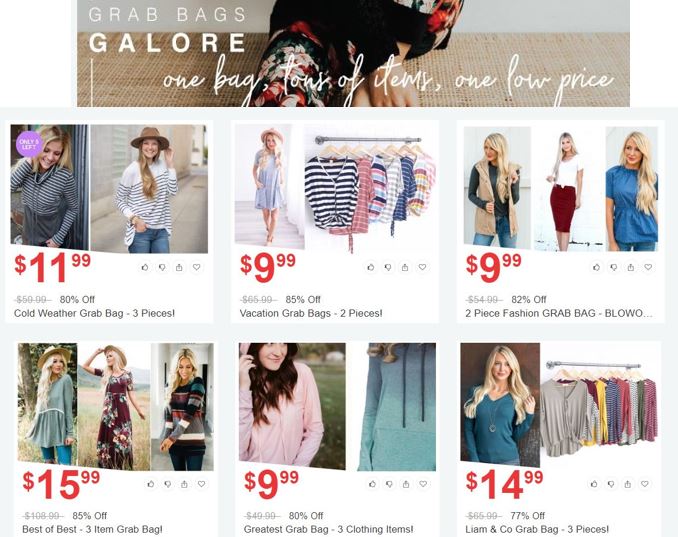Screen dimensions: 678x537
Task: Open Vacation Grab Bags - 2 Pieces title
Action: click(x=311, y=313)
